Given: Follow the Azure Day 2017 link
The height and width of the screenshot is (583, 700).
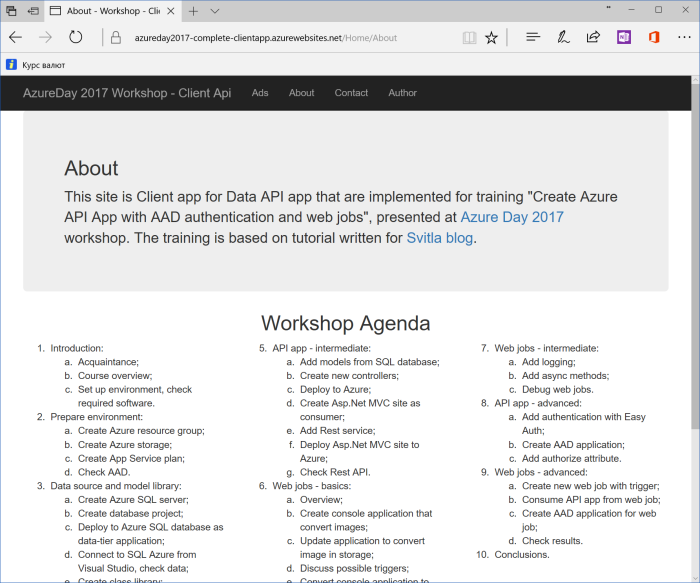Looking at the screenshot, I should (x=512, y=217).
